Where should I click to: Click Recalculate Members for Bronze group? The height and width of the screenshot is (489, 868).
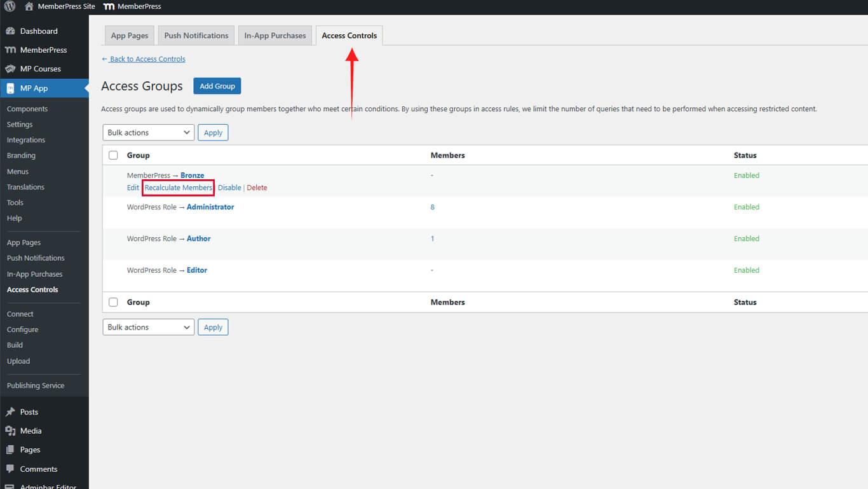[x=178, y=188]
